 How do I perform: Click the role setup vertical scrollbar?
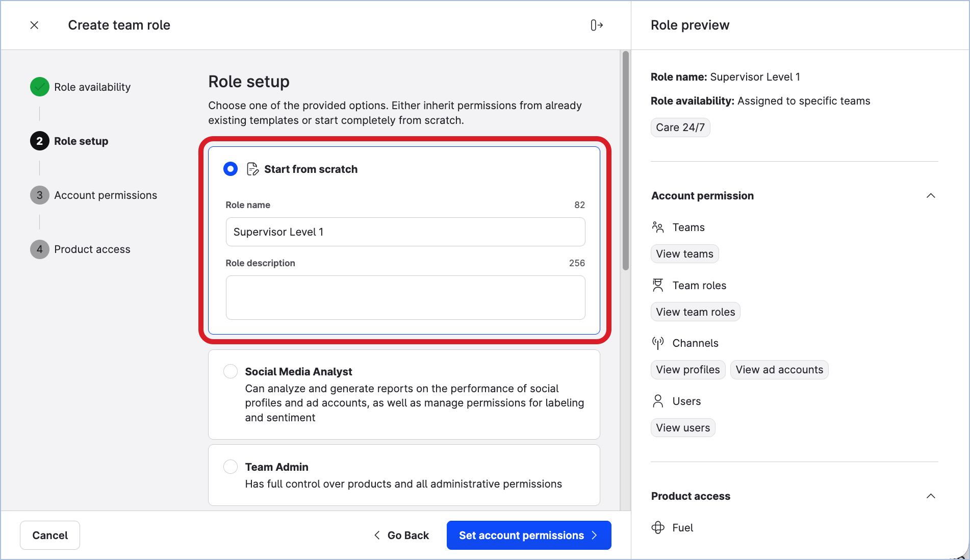[626, 161]
